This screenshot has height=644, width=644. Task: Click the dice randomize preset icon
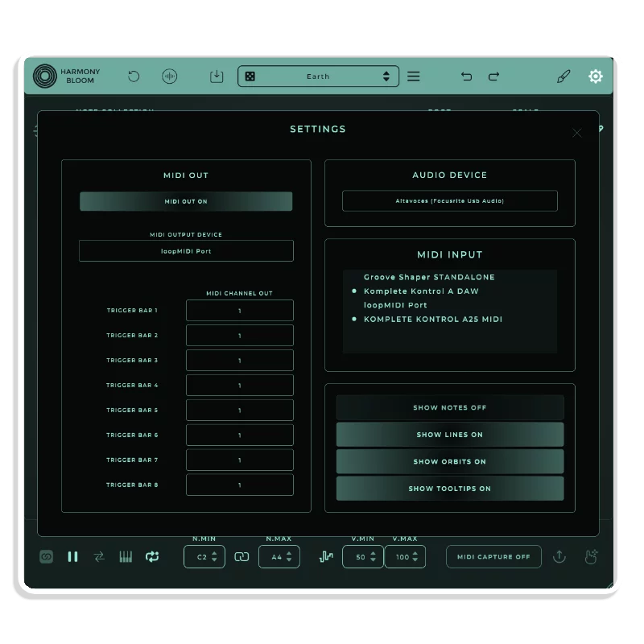(x=250, y=76)
